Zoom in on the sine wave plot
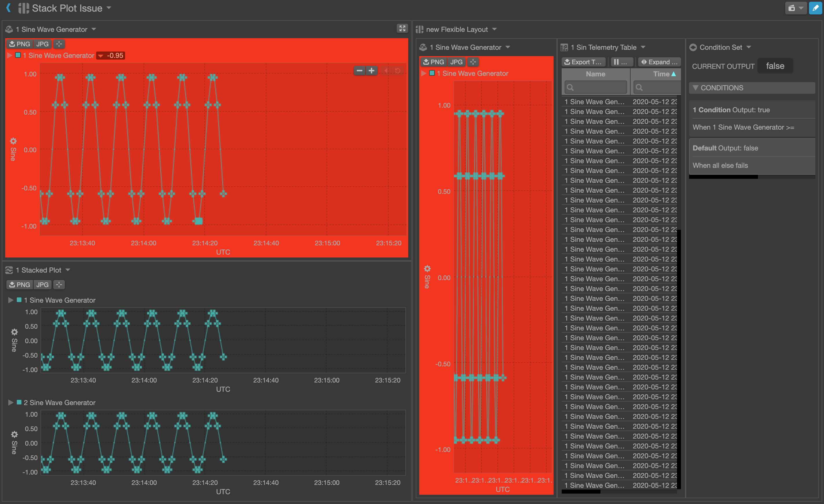This screenshot has width=824, height=504. 371,71
